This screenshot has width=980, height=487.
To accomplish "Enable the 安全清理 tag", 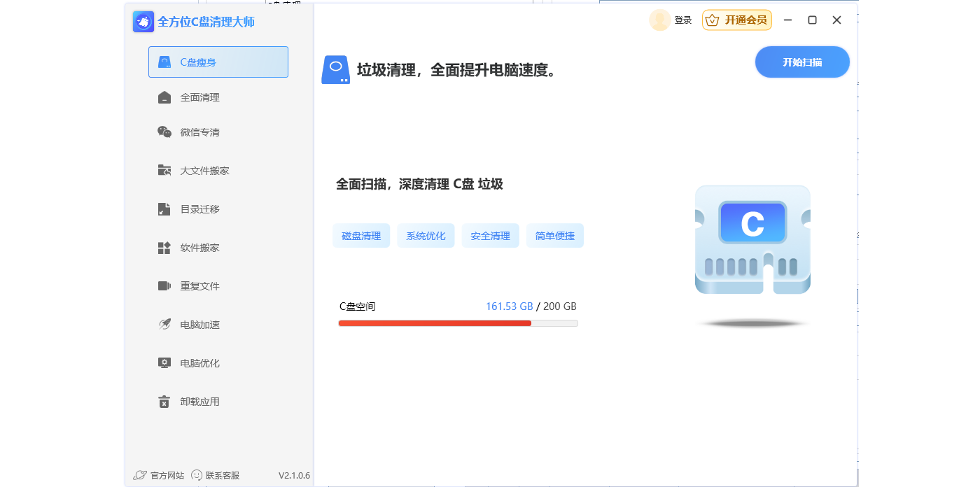I will coord(490,236).
